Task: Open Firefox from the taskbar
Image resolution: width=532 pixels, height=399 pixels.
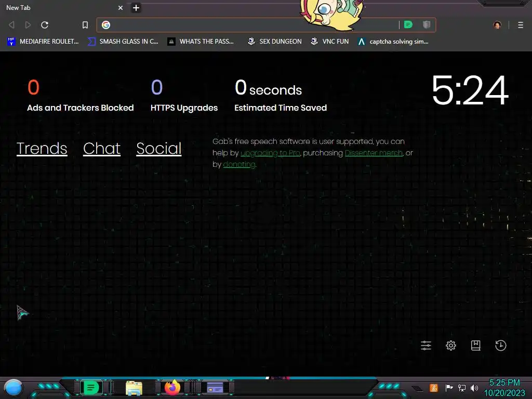Action: pyautogui.click(x=172, y=388)
